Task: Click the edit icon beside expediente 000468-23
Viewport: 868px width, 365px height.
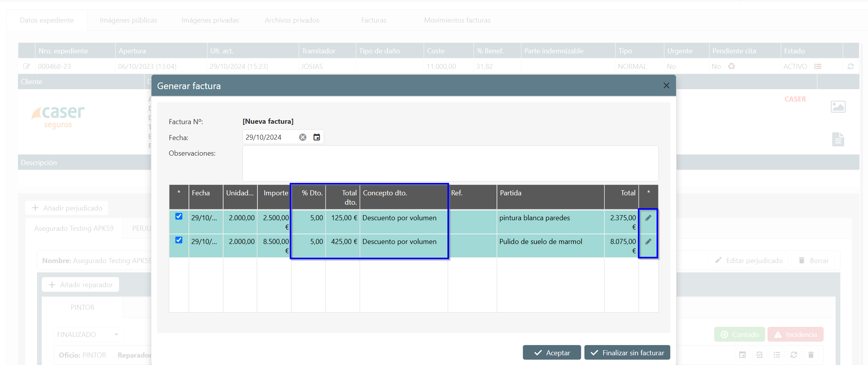Action: [26, 67]
